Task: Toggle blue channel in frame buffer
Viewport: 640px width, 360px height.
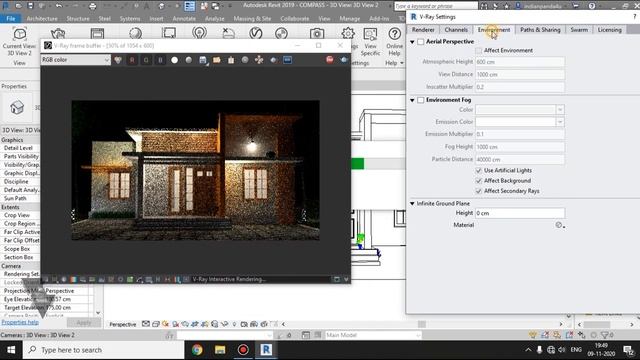Action: point(160,60)
